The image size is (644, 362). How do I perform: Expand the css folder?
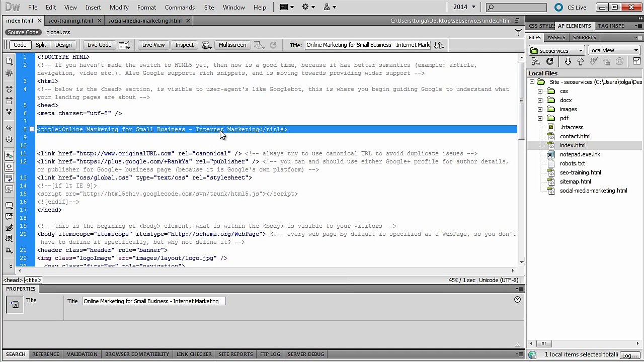pyautogui.click(x=540, y=92)
